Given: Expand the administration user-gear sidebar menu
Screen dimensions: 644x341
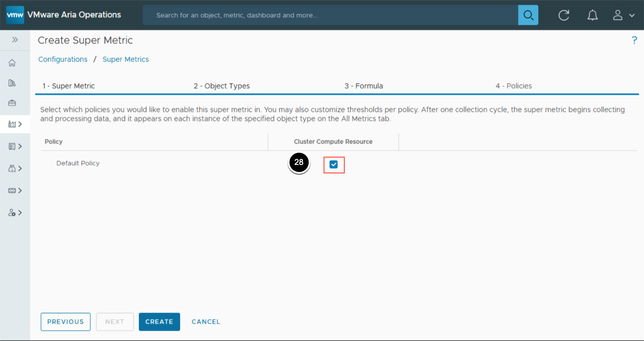Looking at the screenshot, I should tap(15, 213).
